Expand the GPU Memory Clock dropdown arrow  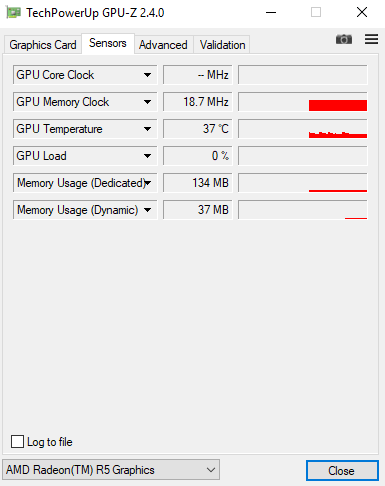[x=147, y=102]
